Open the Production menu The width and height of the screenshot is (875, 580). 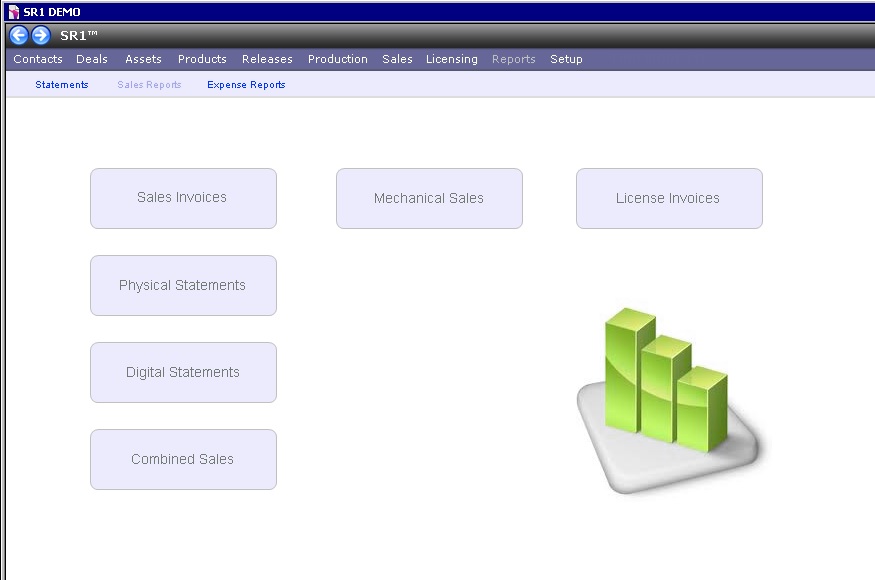(x=338, y=59)
